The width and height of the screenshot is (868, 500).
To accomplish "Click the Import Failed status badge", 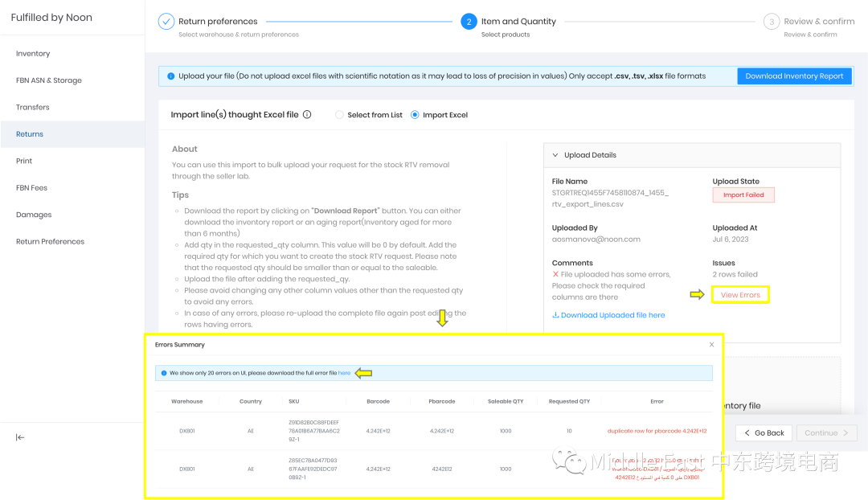I will (x=743, y=195).
